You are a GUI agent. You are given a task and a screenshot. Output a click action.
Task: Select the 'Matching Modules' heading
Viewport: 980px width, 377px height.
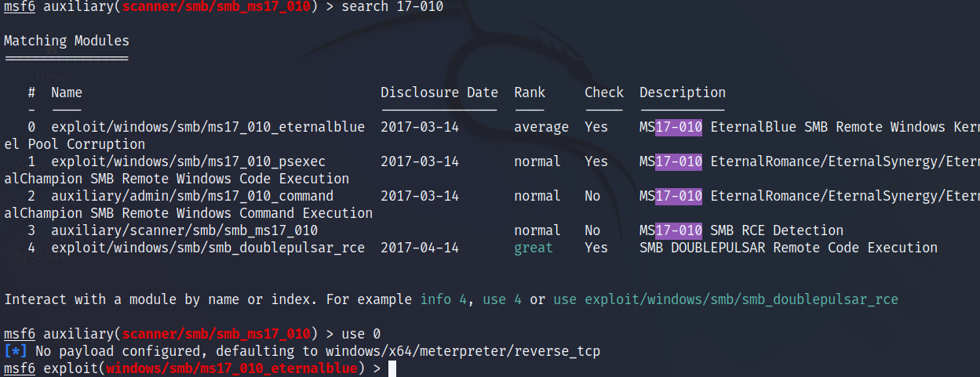click(67, 41)
